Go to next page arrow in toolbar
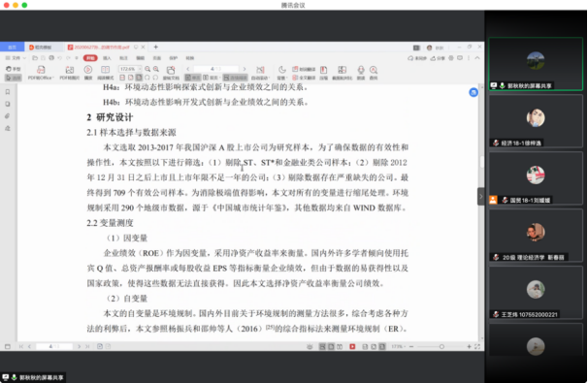Image resolution: width=588 pixels, height=383 pixels. point(245,69)
